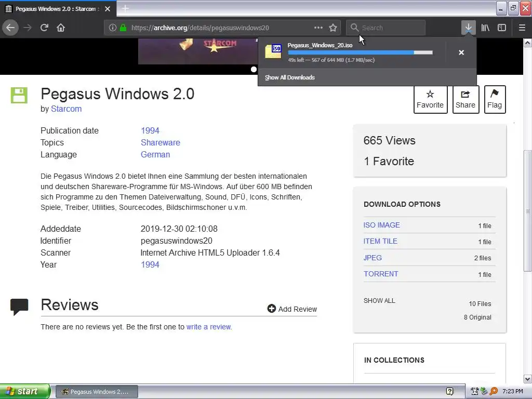Show the sidebars icon
This screenshot has width=532, height=399.
pos(502,28)
